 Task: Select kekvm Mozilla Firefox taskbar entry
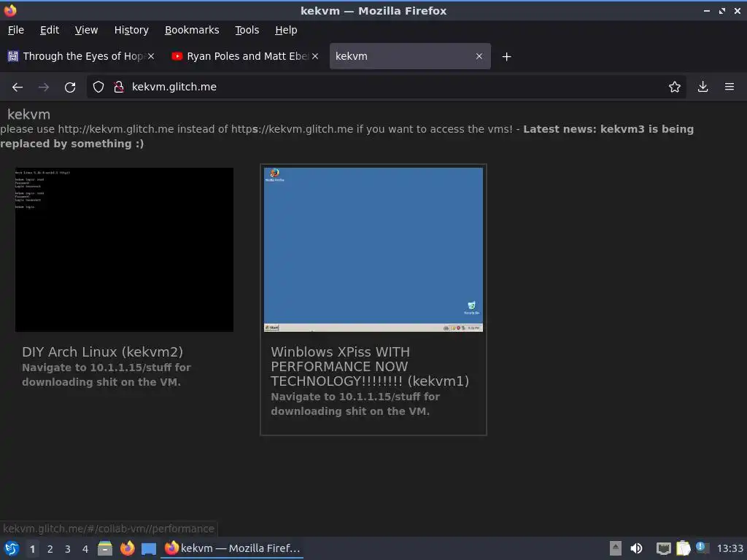[233, 548]
